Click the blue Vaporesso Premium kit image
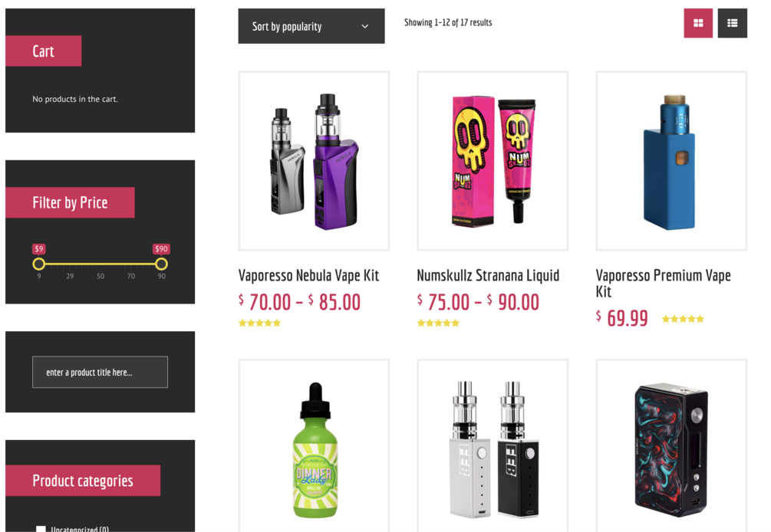 point(672,161)
